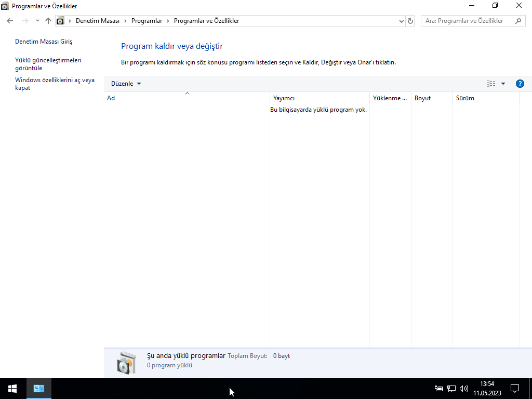This screenshot has width=532, height=399.
Task: Select Programlar in breadcrumb path
Action: [x=147, y=21]
